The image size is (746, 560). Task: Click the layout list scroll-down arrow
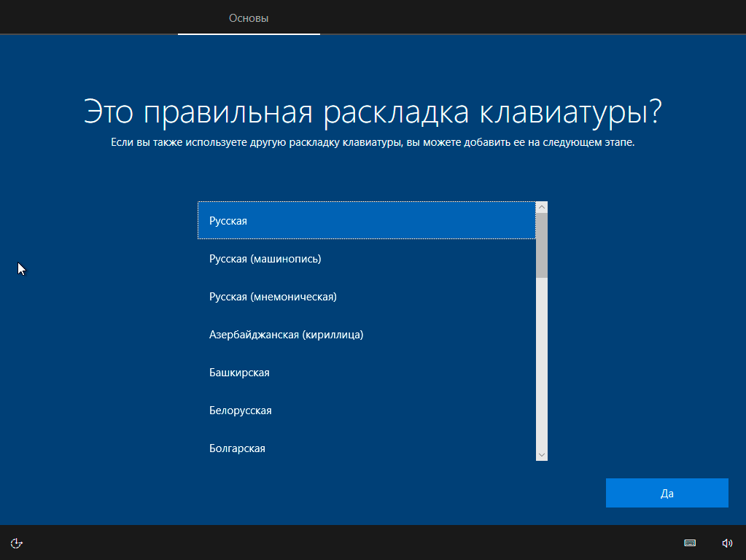[541, 454]
